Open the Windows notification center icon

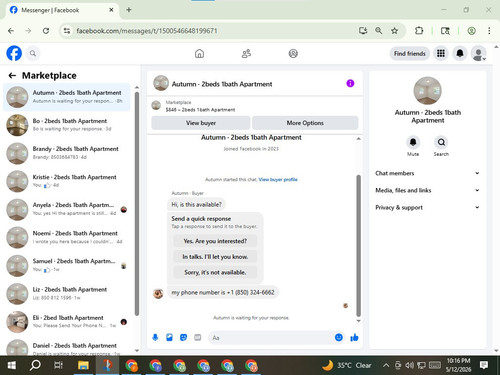tap(484, 365)
